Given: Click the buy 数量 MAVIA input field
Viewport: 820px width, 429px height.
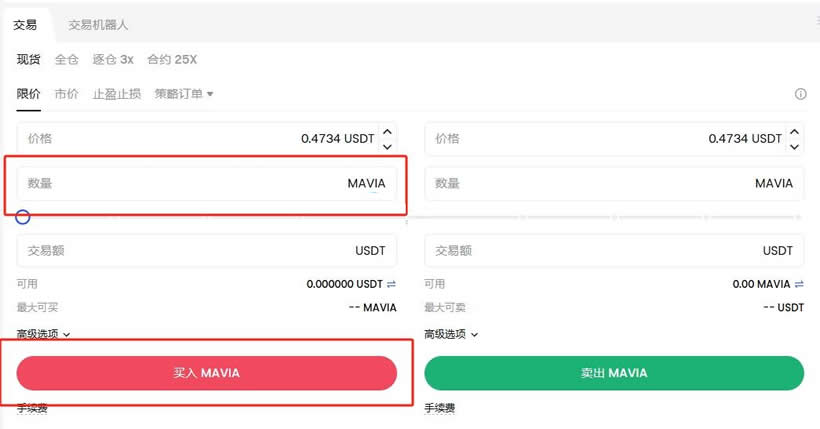Looking at the screenshot, I should point(207,184).
